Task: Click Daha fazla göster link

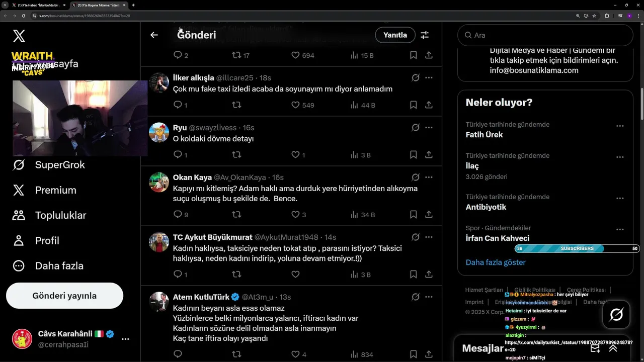Action: click(x=496, y=262)
